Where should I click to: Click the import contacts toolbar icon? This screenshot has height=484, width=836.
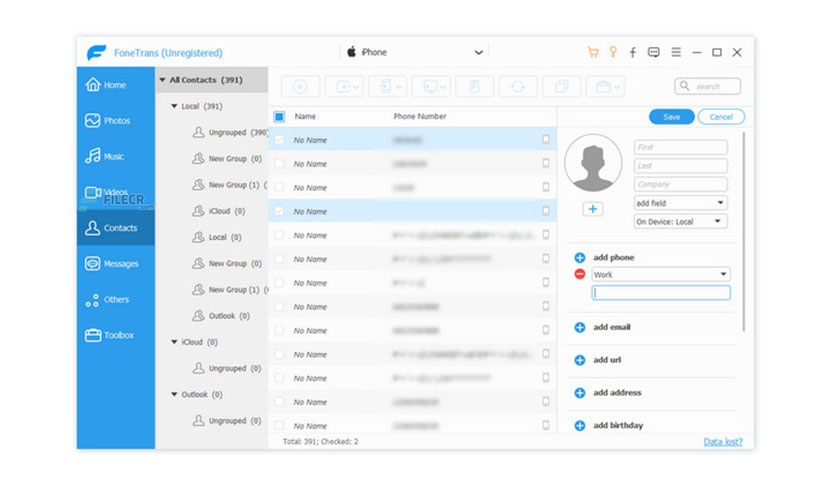coord(344,86)
